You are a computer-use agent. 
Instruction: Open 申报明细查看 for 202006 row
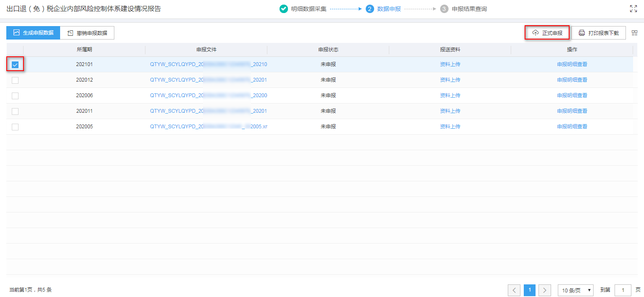tap(572, 95)
